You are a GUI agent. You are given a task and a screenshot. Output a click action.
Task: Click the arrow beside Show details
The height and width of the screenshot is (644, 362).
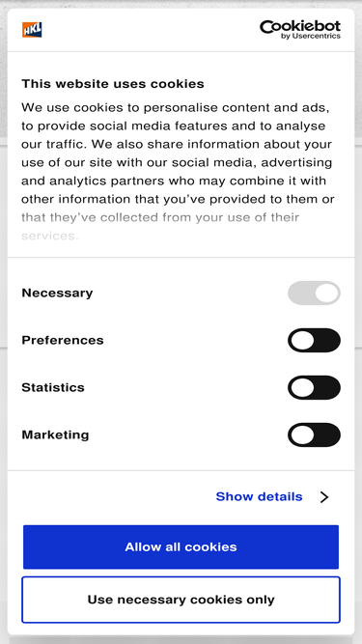point(324,497)
